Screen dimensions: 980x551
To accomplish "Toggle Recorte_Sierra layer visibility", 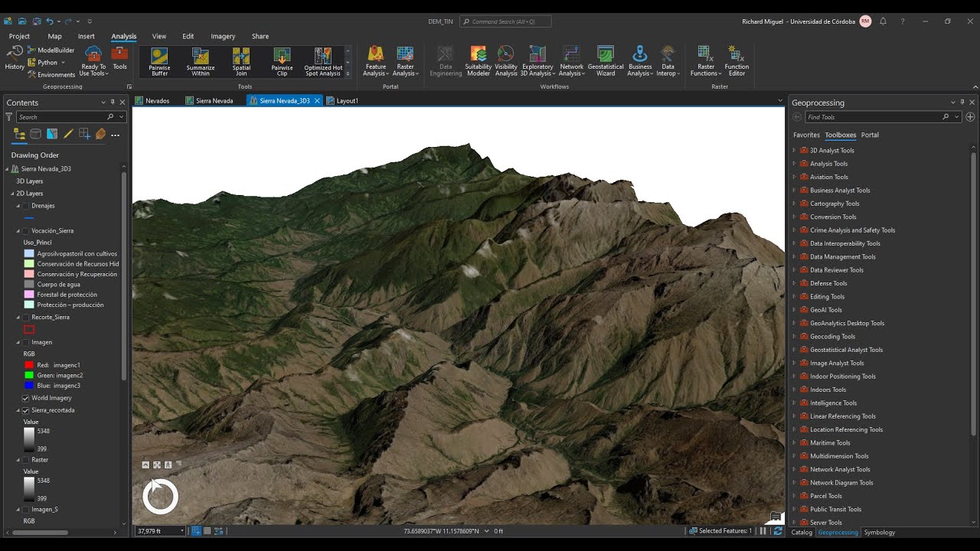I will pyautogui.click(x=25, y=317).
